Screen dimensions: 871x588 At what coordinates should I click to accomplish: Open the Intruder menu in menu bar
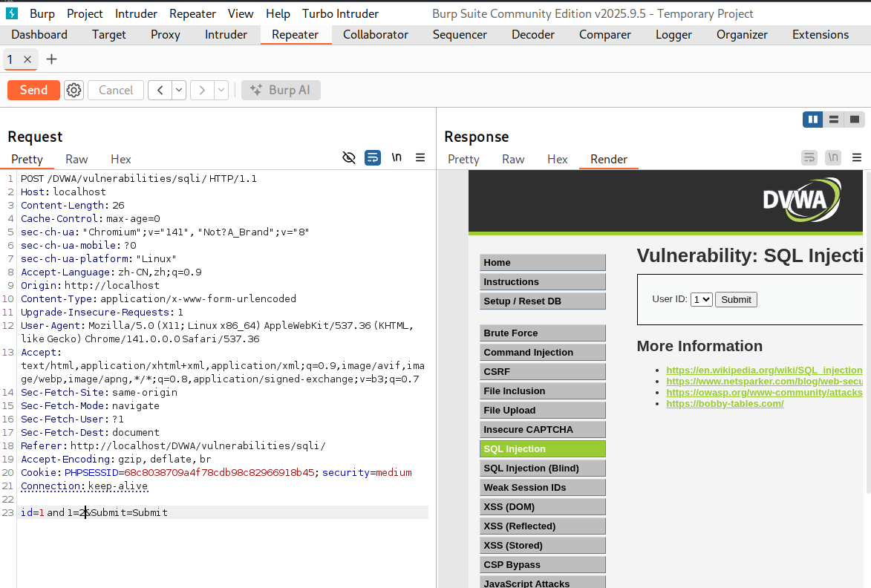(x=136, y=13)
